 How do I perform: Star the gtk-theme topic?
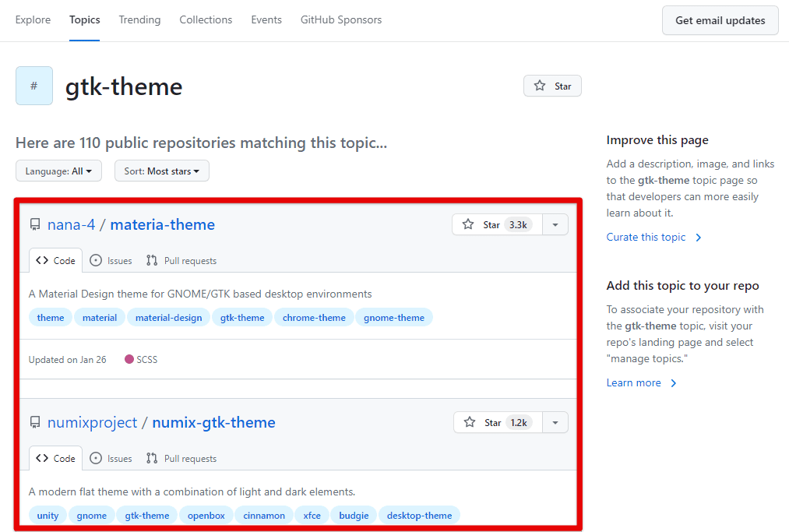click(x=552, y=86)
